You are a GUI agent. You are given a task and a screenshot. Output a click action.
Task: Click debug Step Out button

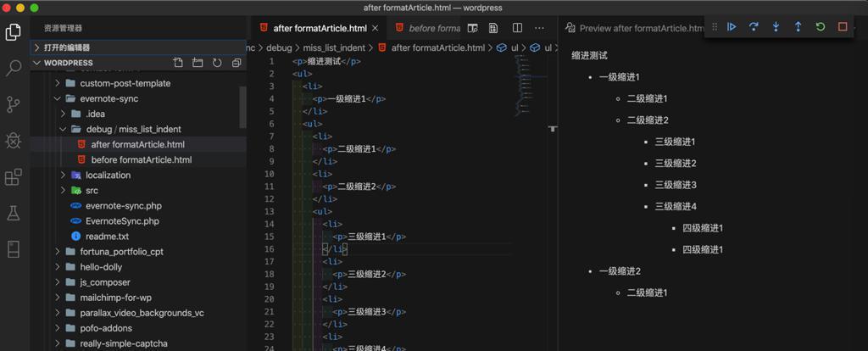point(798,26)
